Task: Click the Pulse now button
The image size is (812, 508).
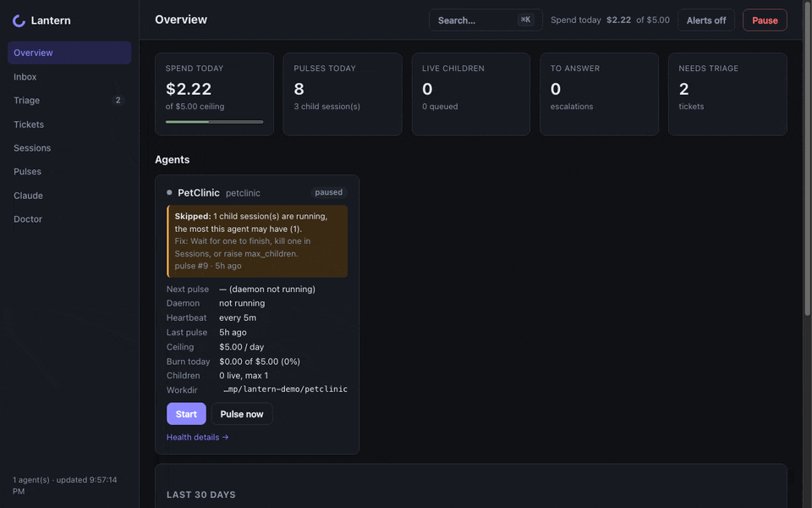Action: pos(242,414)
